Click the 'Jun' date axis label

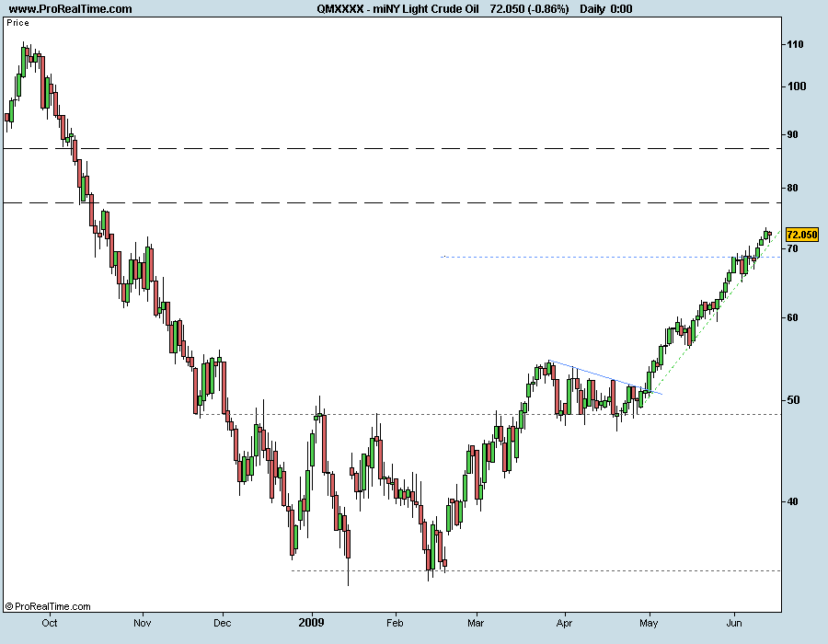(x=734, y=623)
